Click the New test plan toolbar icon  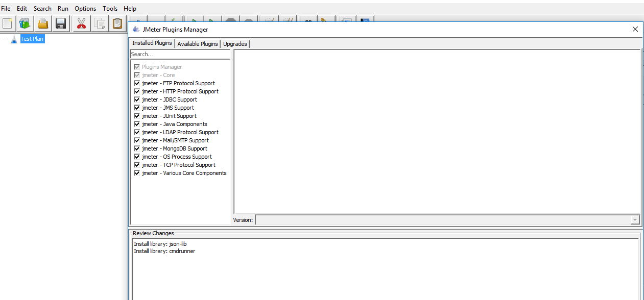7,23
